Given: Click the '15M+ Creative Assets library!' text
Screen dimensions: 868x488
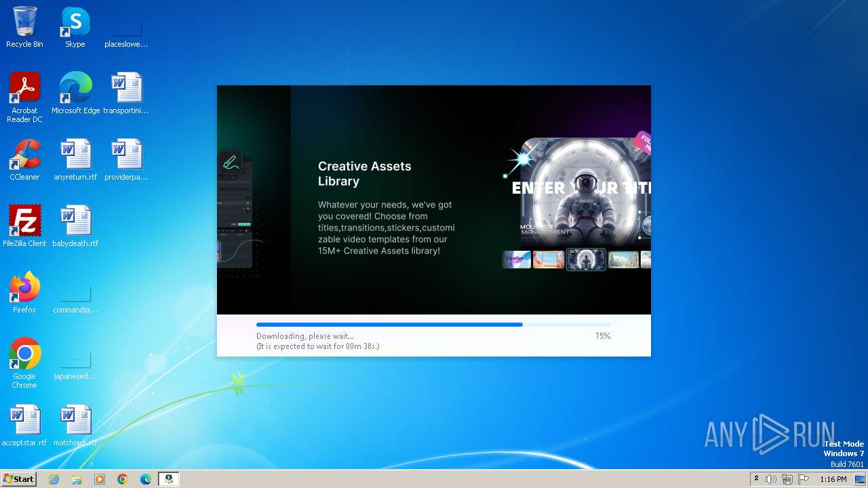Looking at the screenshot, I should pyautogui.click(x=379, y=251).
